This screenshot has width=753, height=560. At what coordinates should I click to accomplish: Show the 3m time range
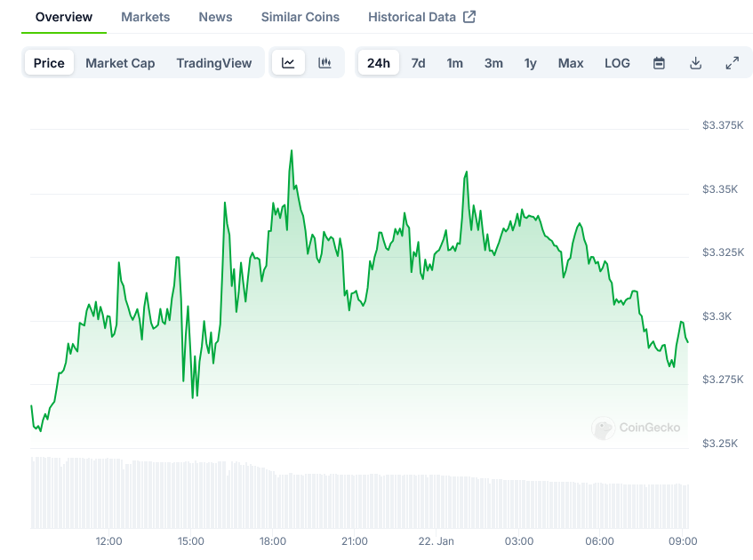(x=493, y=63)
